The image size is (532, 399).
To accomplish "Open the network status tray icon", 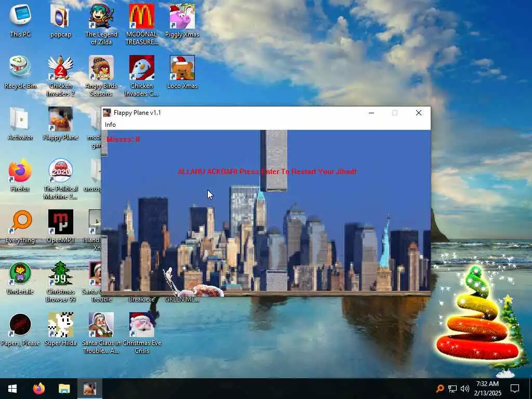I will pos(453,389).
